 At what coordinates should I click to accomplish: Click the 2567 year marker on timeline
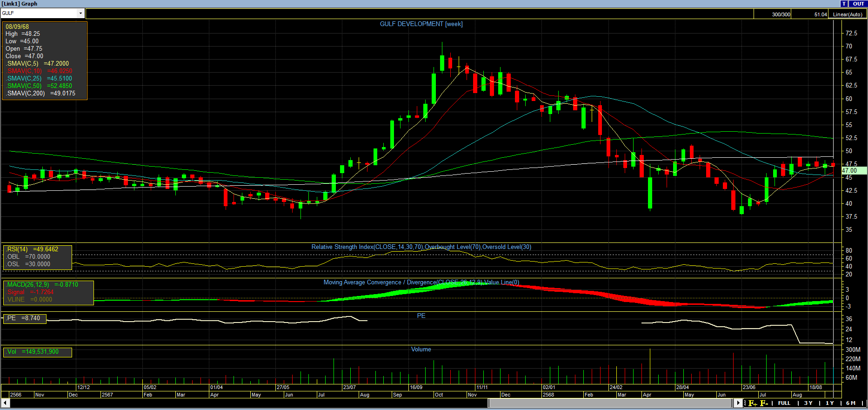[107, 395]
